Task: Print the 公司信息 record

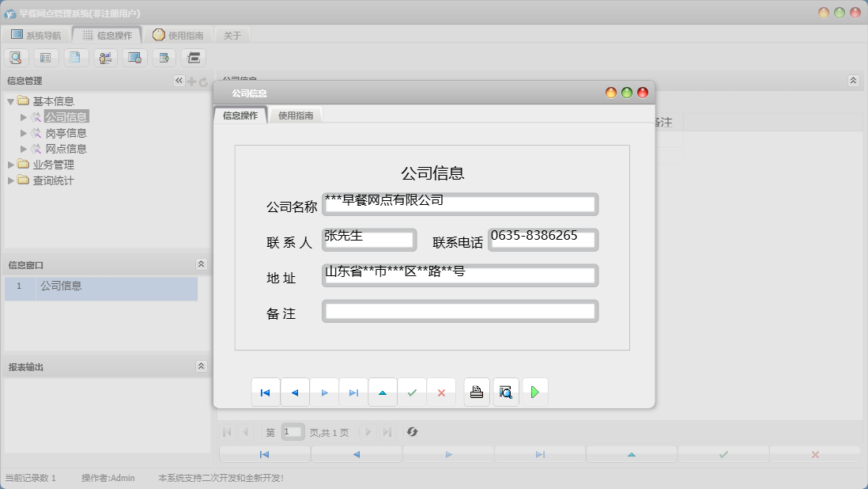Action: (476, 391)
